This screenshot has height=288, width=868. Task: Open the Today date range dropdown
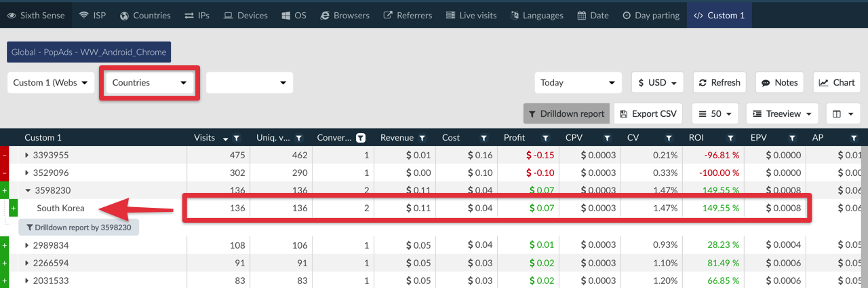(x=578, y=82)
